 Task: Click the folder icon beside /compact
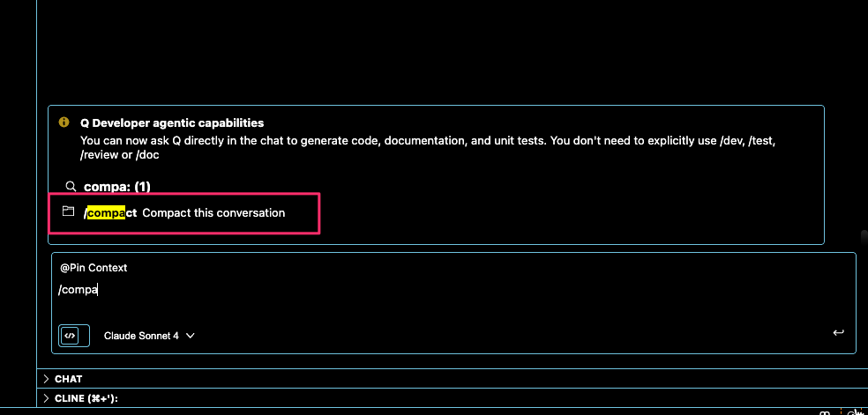(68, 211)
